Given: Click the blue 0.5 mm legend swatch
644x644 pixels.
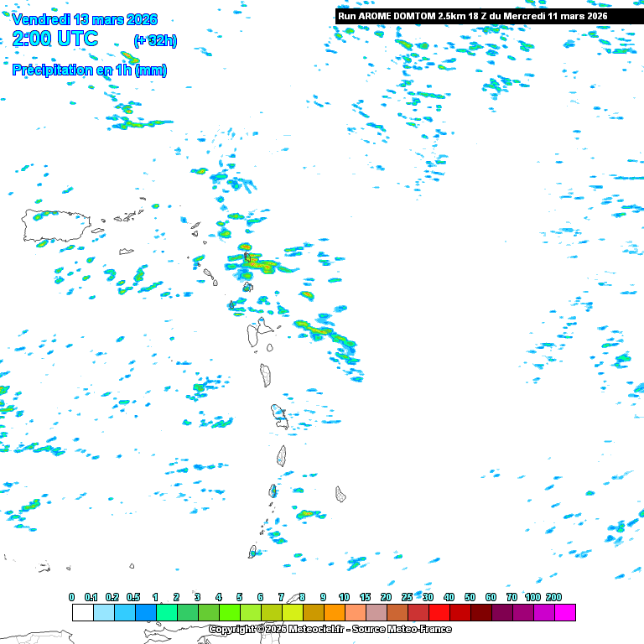Looking at the screenshot, I should click(145, 613).
